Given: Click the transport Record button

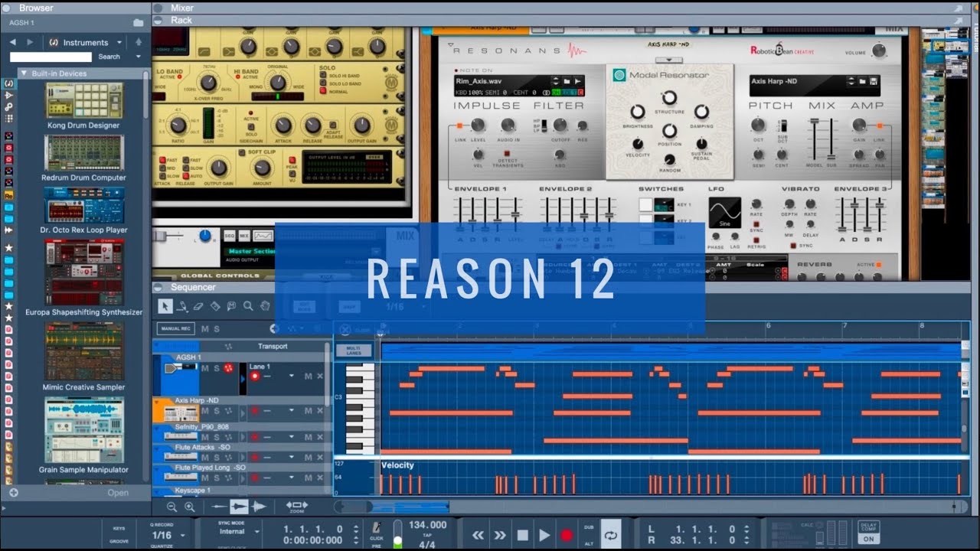Looking at the screenshot, I should pyautogui.click(x=567, y=536).
